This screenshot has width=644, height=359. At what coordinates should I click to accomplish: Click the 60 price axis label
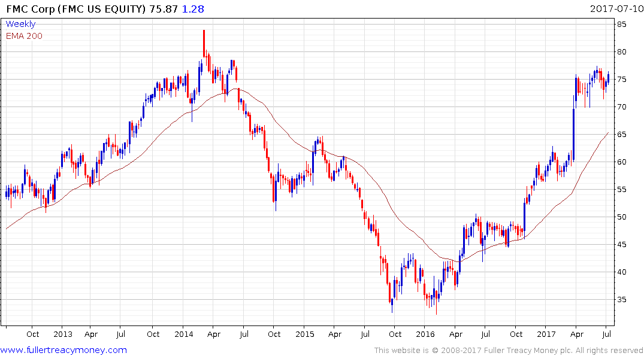[621, 162]
